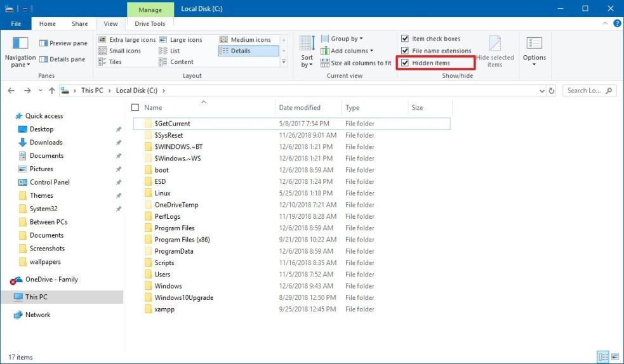Click the Navigation pane icon

(20, 44)
